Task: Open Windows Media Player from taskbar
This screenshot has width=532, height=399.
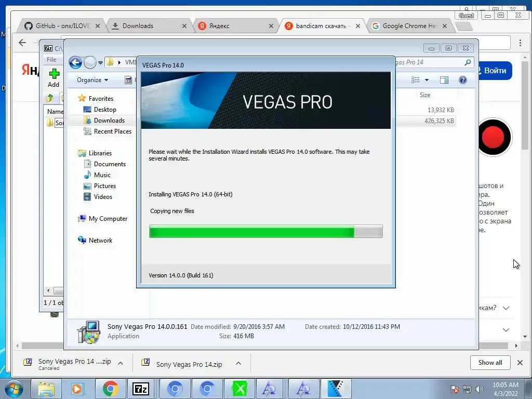Action: [77, 389]
